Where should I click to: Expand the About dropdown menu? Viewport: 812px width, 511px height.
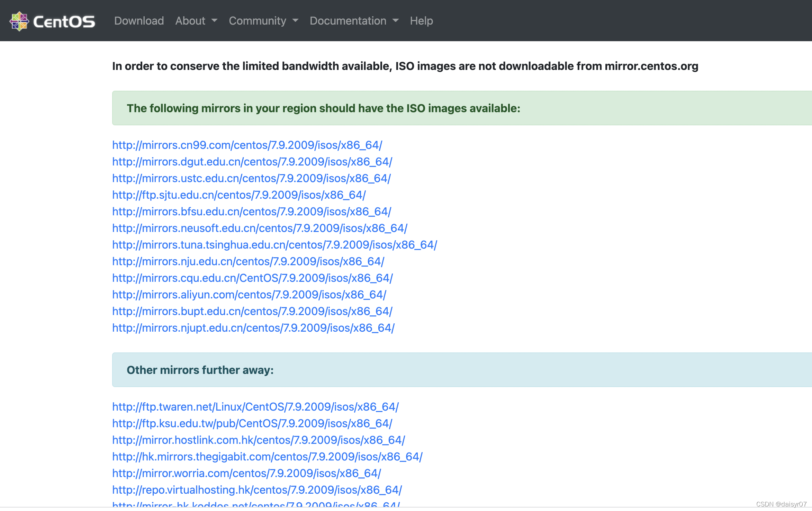[196, 21]
